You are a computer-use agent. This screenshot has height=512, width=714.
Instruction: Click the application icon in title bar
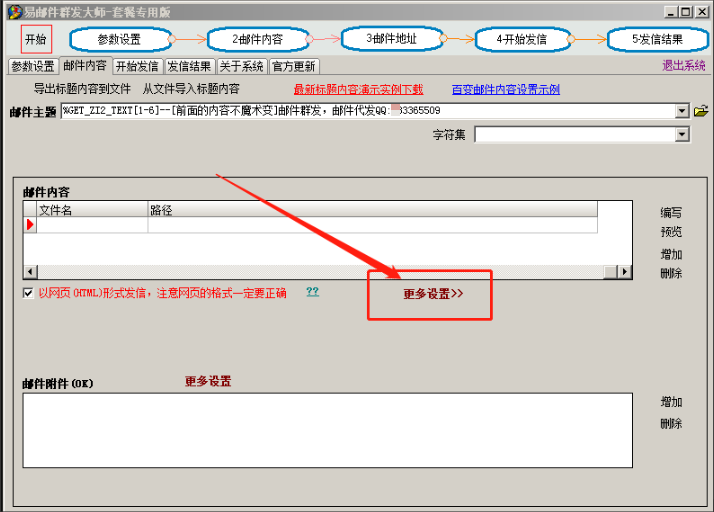15,12
